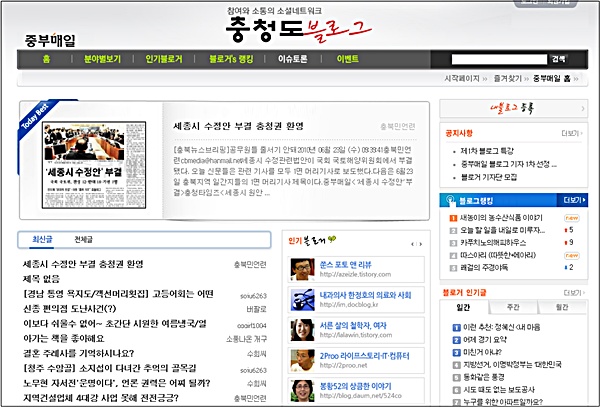Go to 블로거's 랭킹 menu
The width and height of the screenshot is (600, 407).
point(231,59)
